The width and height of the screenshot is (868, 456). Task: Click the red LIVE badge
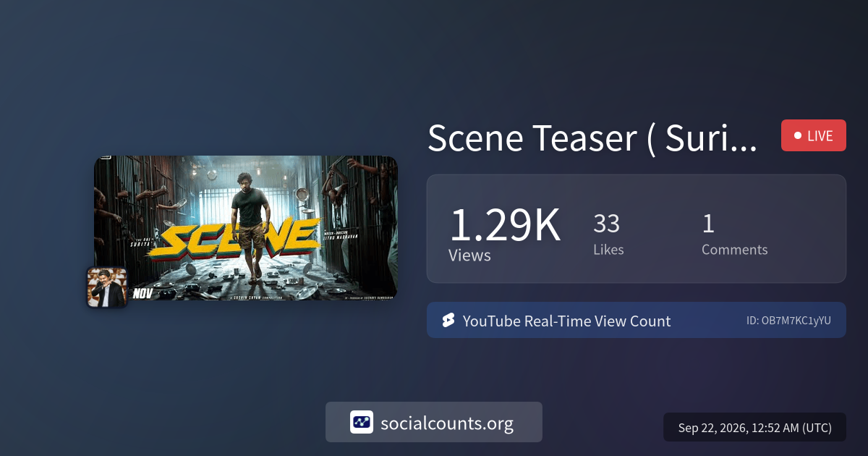coord(813,135)
